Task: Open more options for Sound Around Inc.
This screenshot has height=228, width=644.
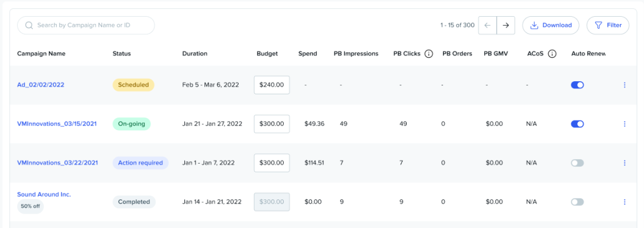Action: (625, 202)
